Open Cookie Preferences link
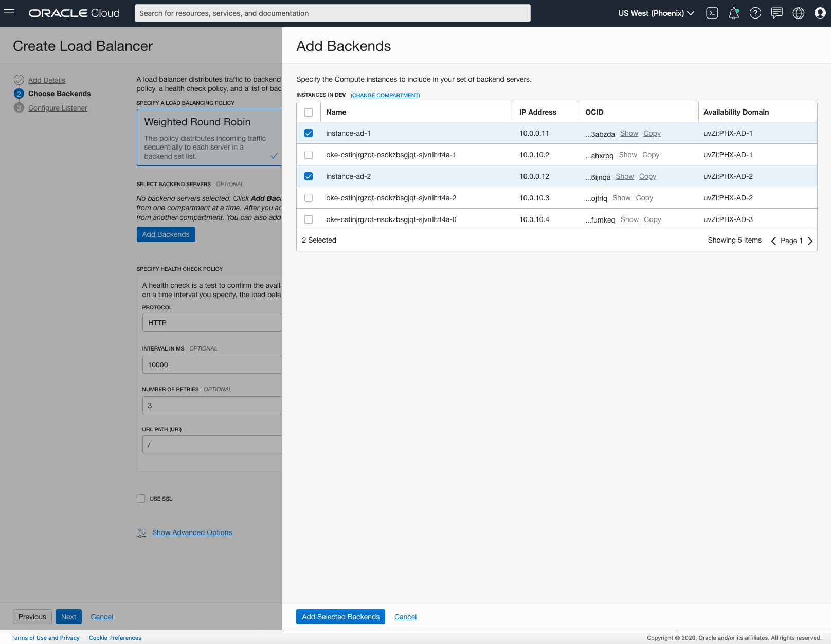The image size is (831, 644). 115,638
